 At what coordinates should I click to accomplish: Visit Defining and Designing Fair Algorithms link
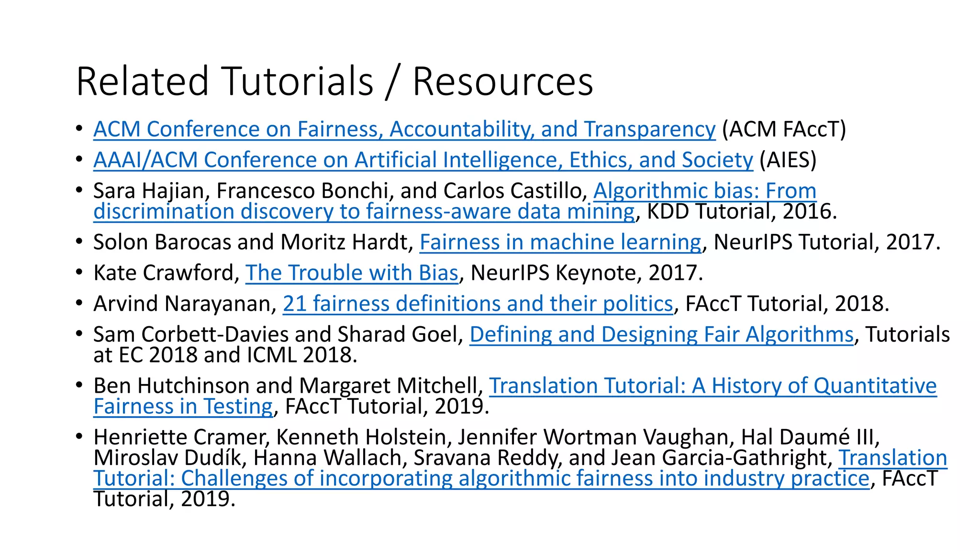[661, 335]
